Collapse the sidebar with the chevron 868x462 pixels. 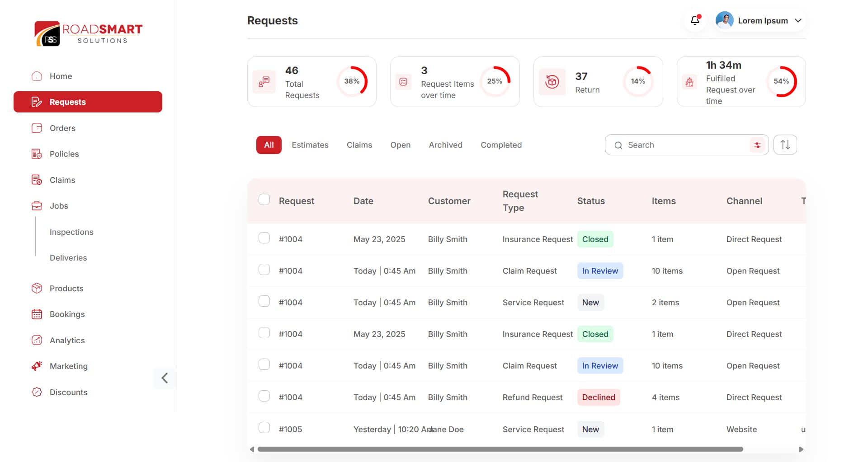(x=165, y=378)
